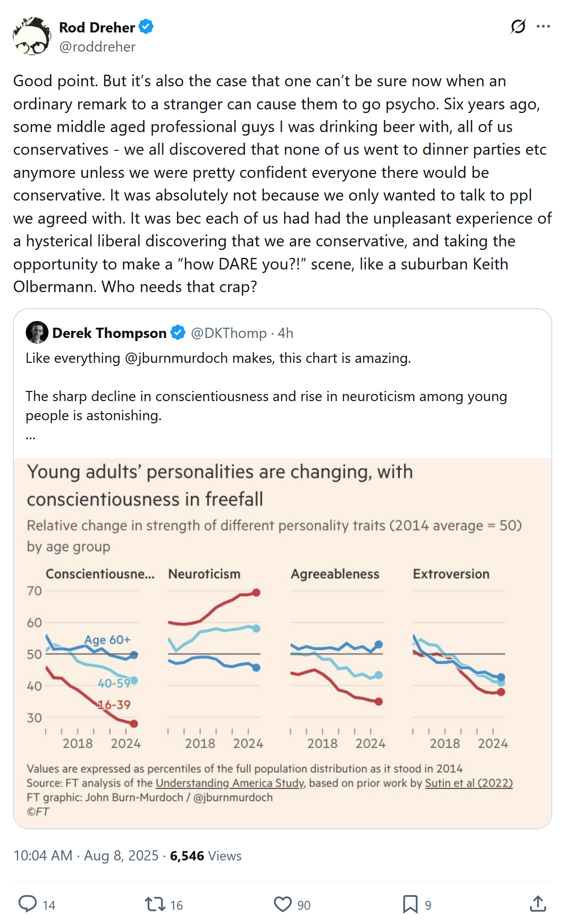The image size is (566, 924).
Task: Click Rod Dreher's blue verified badge
Action: point(146,27)
